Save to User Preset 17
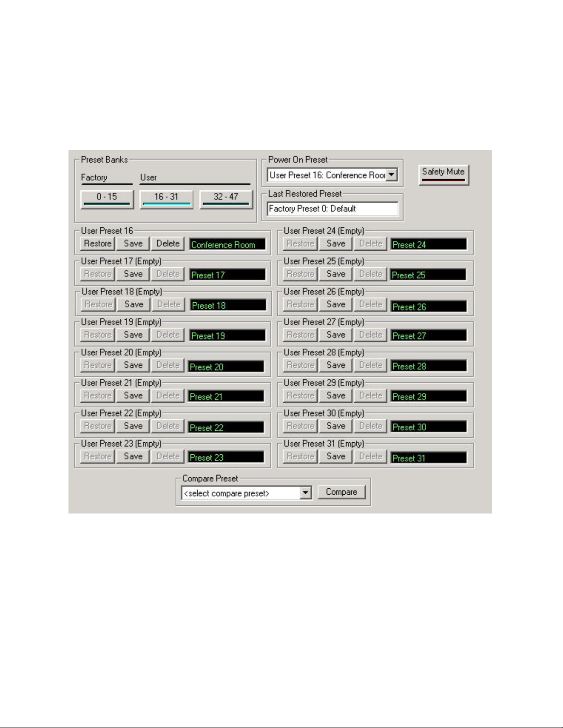Viewport: 563px width, 728px height. tap(133, 274)
